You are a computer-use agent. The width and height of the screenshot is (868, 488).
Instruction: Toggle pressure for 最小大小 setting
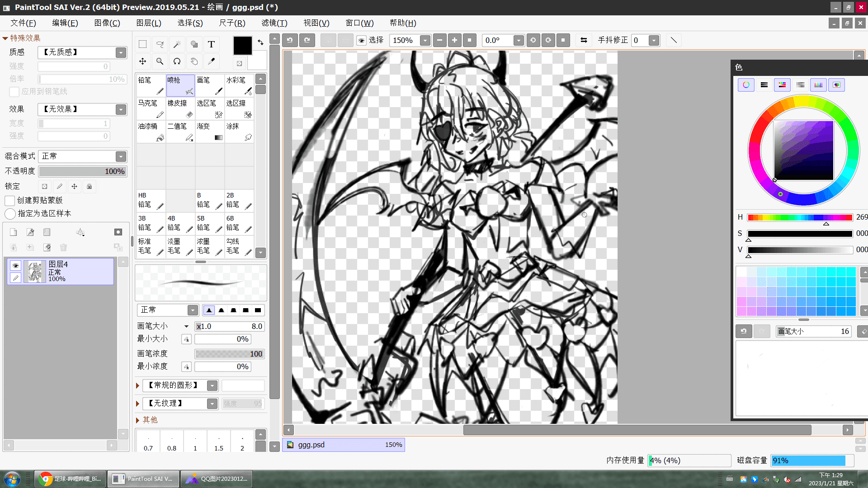(186, 339)
